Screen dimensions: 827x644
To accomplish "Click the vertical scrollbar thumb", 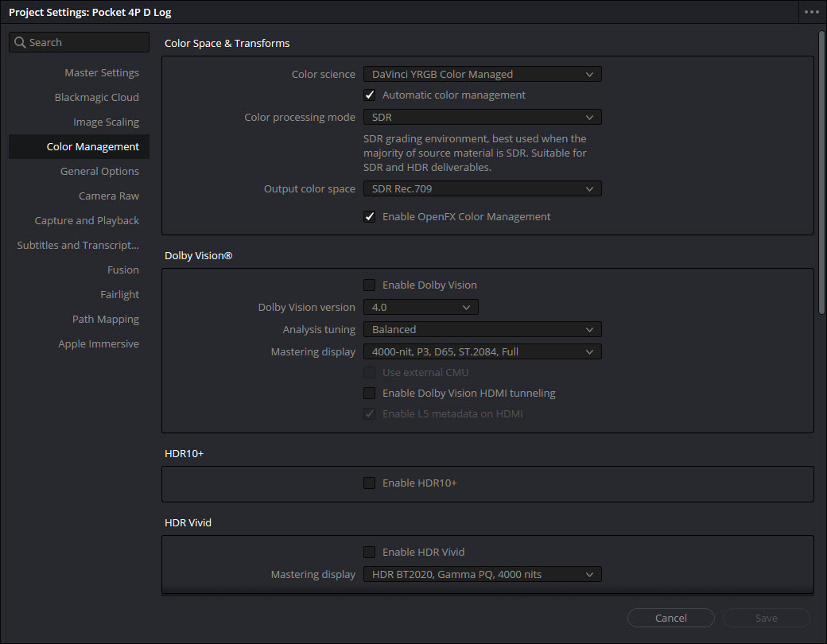I will point(821,173).
